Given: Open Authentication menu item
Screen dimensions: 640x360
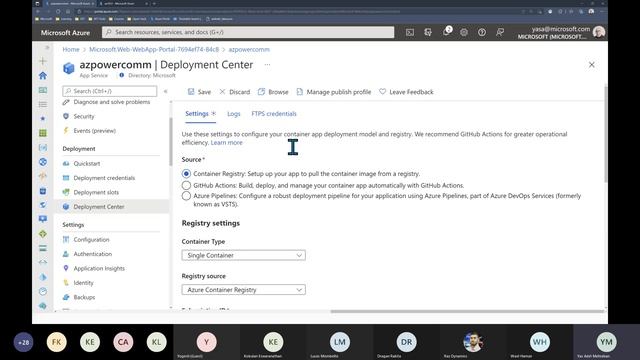Looking at the screenshot, I should point(93,254).
